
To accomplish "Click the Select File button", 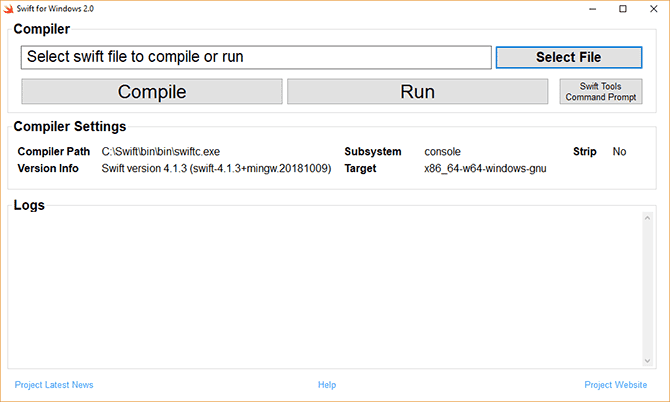I will (x=569, y=57).
